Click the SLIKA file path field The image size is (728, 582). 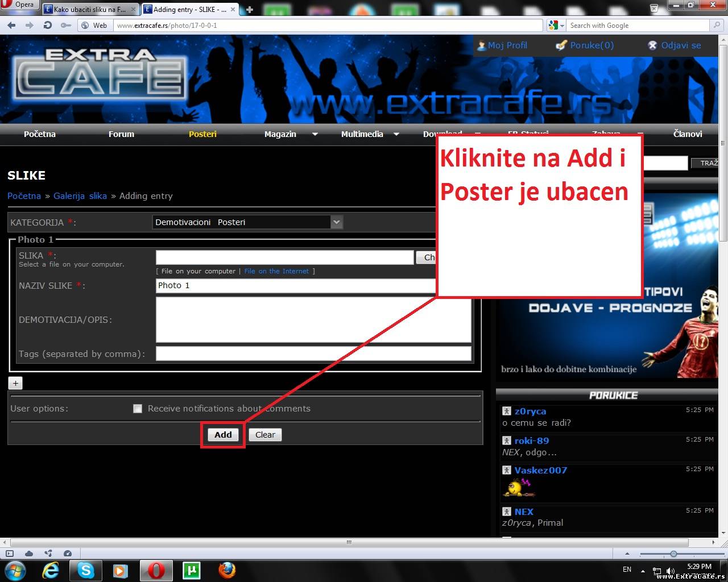[285, 257]
